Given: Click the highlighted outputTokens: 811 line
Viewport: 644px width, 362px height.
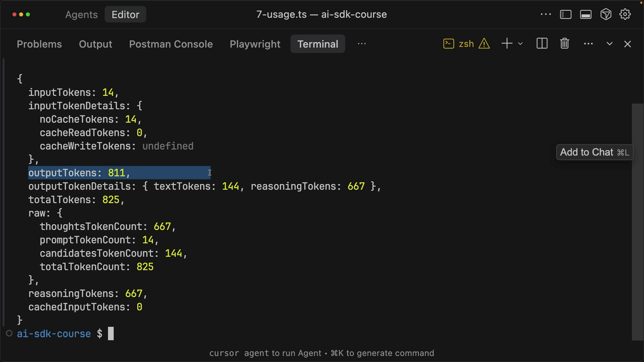Looking at the screenshot, I should coord(119,173).
